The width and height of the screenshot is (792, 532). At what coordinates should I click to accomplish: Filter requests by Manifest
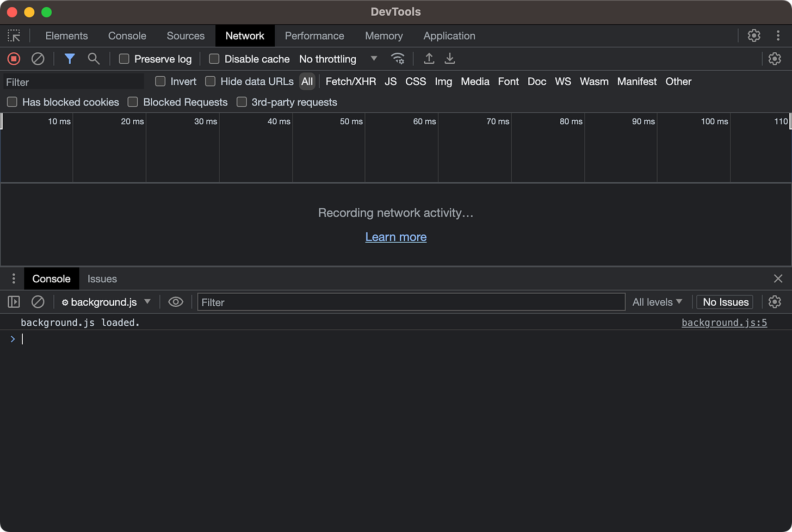pyautogui.click(x=637, y=82)
